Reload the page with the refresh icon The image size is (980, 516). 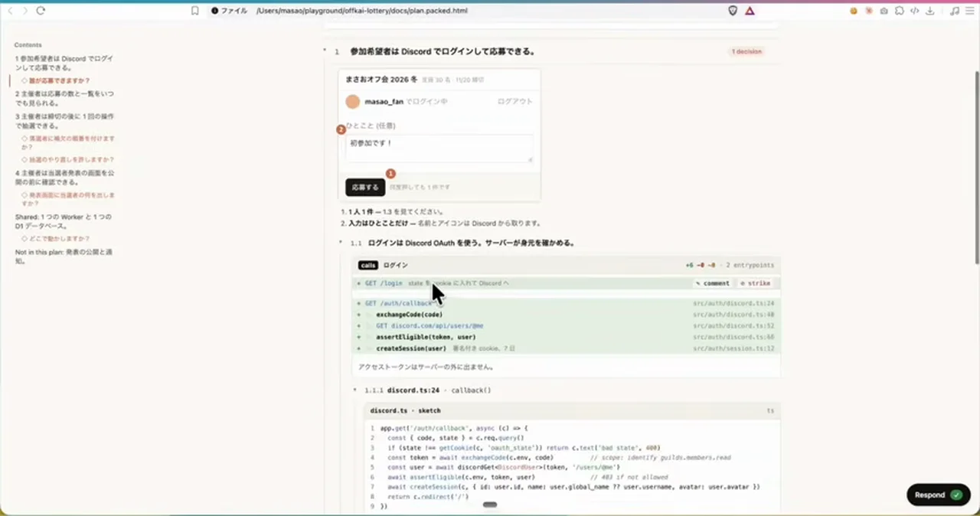41,11
